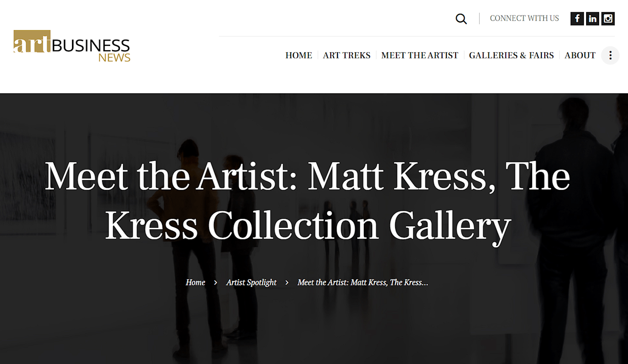Click the Meet the Artist headline
The image size is (628, 364).
[308, 201]
